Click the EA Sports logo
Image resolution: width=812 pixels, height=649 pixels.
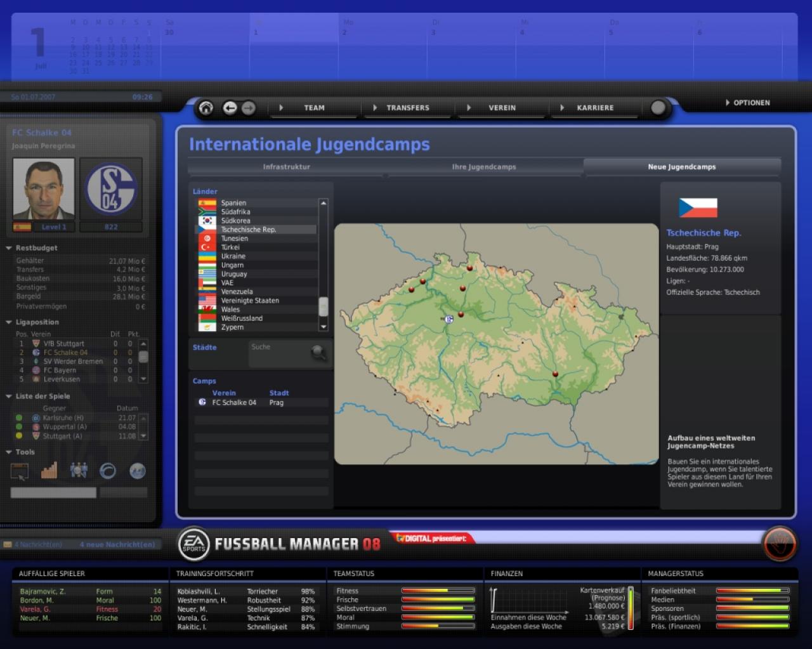pyautogui.click(x=193, y=544)
